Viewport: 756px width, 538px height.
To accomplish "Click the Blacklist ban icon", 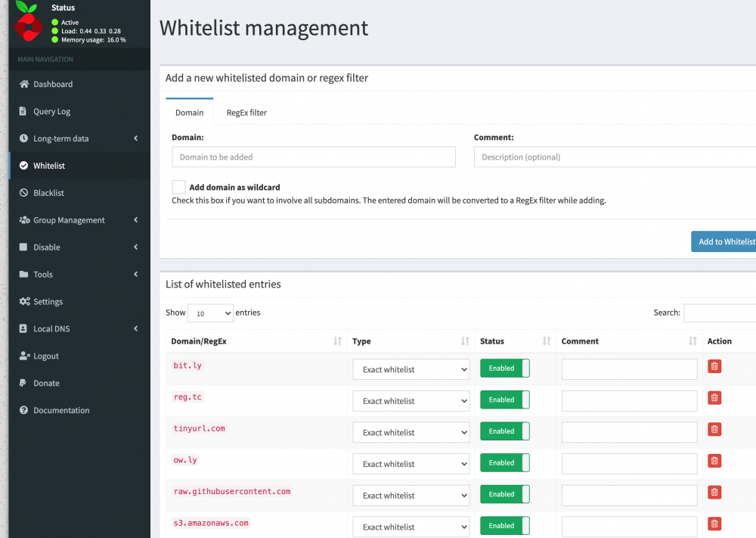I will 23,192.
